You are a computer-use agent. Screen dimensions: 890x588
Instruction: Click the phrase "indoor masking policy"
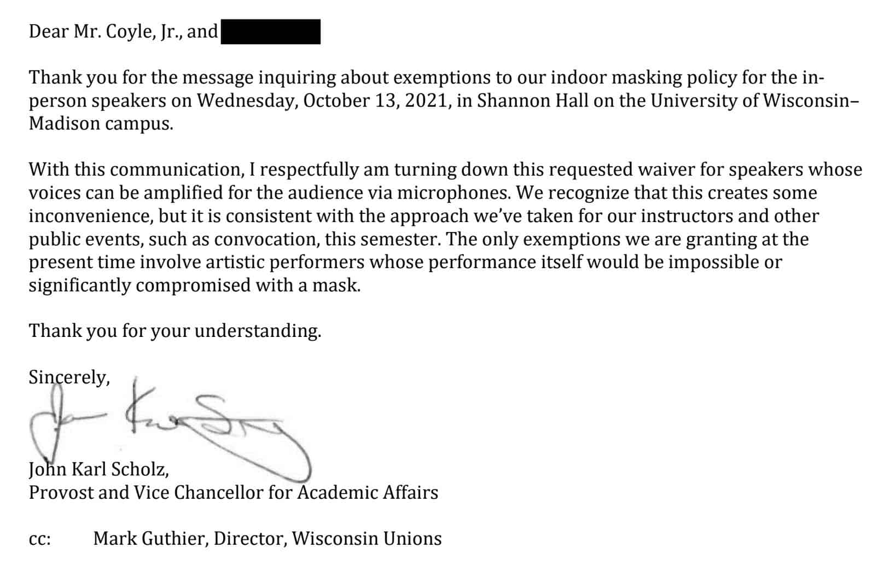(630, 78)
